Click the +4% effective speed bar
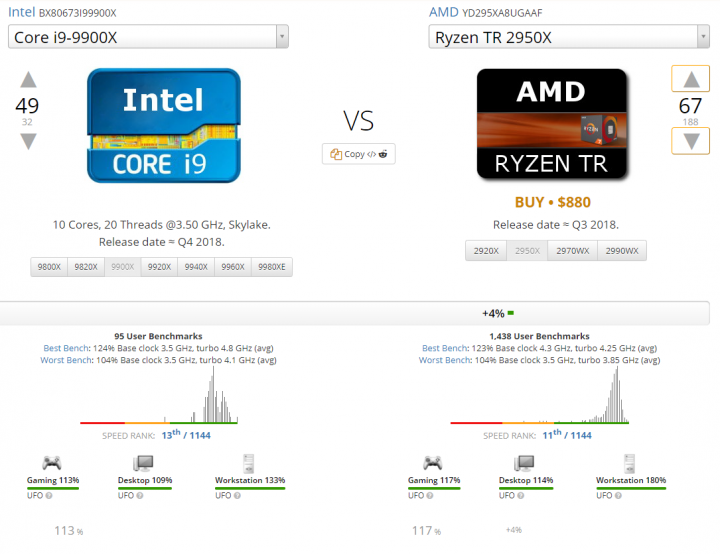720x554 pixels. coord(355,313)
